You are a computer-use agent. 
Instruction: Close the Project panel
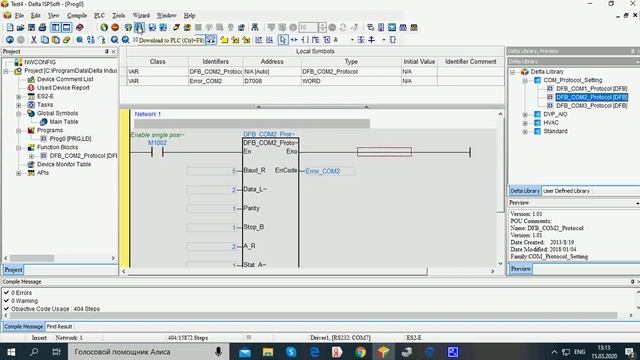point(113,51)
